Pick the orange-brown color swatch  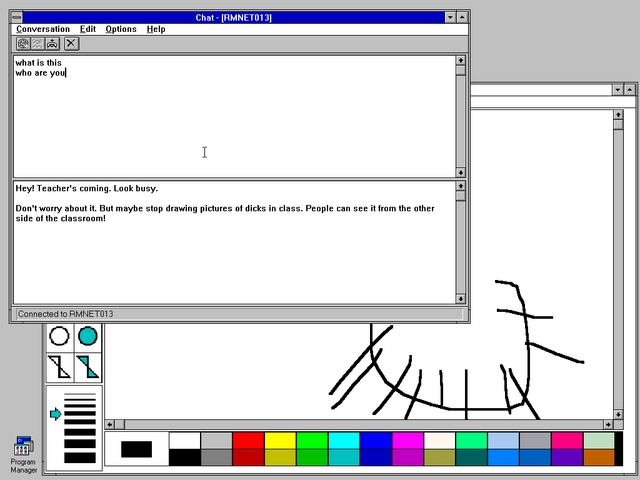coord(599,458)
